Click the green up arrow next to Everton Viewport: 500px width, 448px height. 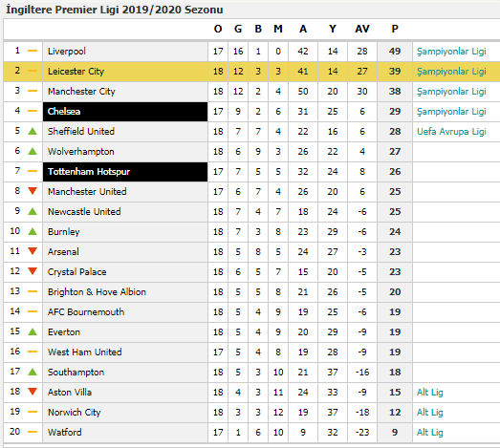tap(33, 331)
